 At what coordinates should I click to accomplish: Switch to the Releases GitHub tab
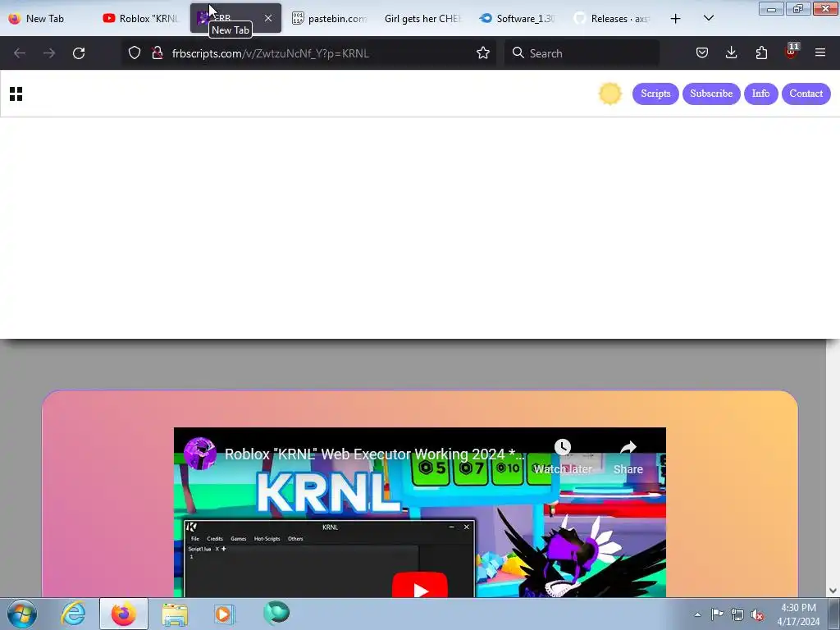(x=612, y=18)
